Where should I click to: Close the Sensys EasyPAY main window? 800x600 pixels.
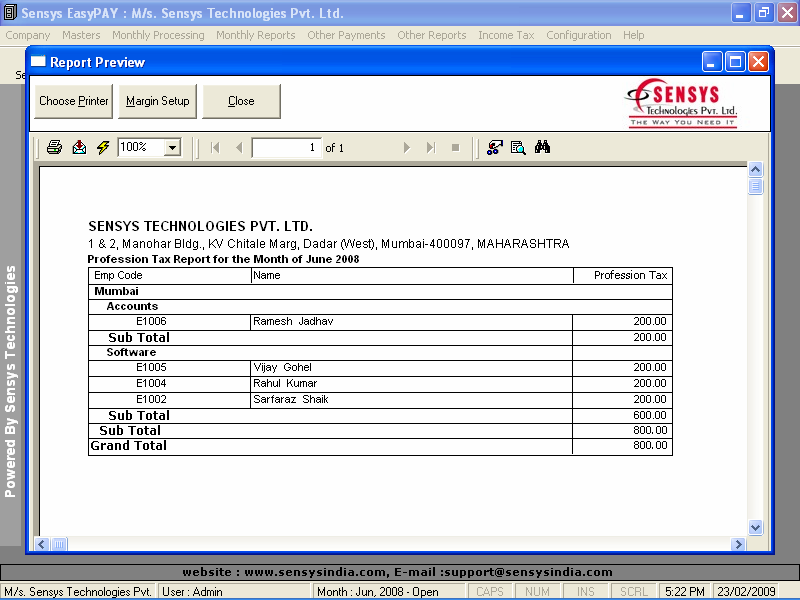pyautogui.click(x=788, y=13)
